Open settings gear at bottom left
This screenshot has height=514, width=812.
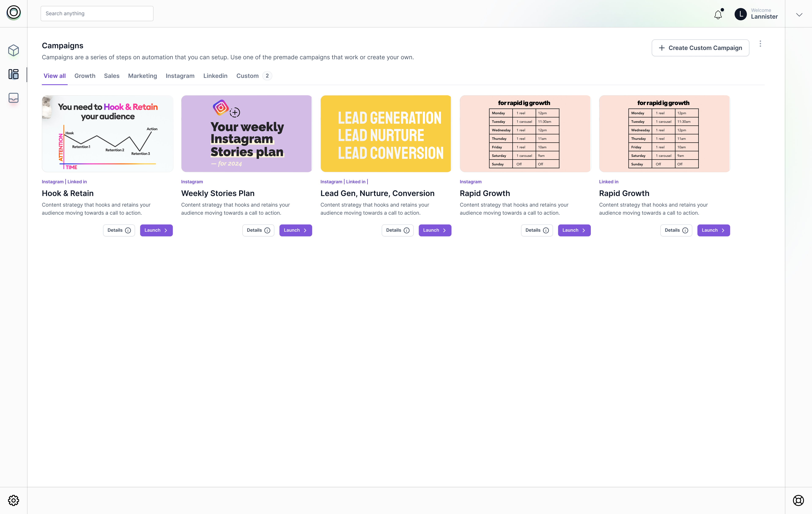click(x=14, y=500)
